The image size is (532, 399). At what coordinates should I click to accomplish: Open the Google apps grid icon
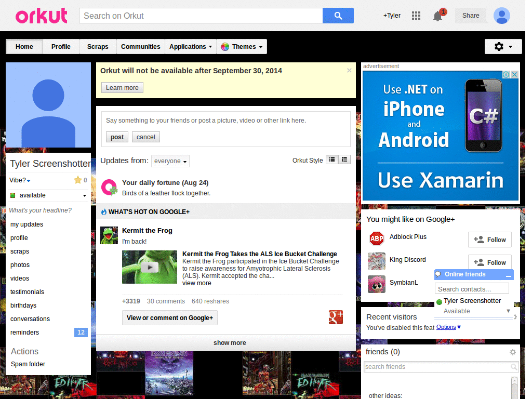point(416,16)
